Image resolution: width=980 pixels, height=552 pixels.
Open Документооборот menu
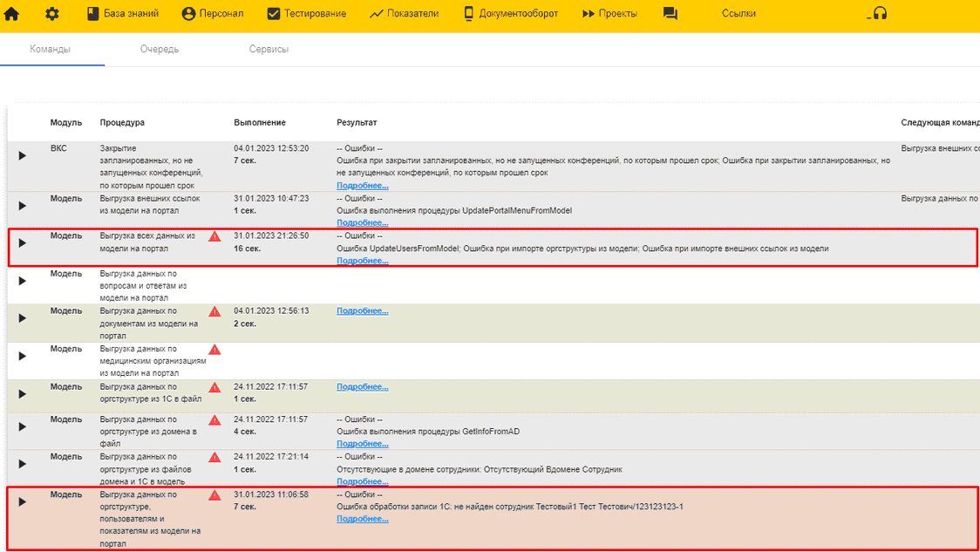pos(511,14)
